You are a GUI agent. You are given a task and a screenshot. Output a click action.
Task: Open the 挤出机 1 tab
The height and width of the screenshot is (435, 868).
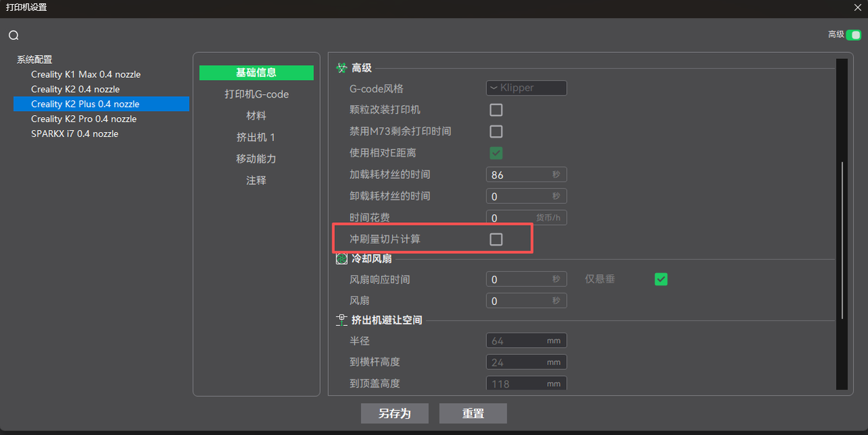click(x=256, y=138)
